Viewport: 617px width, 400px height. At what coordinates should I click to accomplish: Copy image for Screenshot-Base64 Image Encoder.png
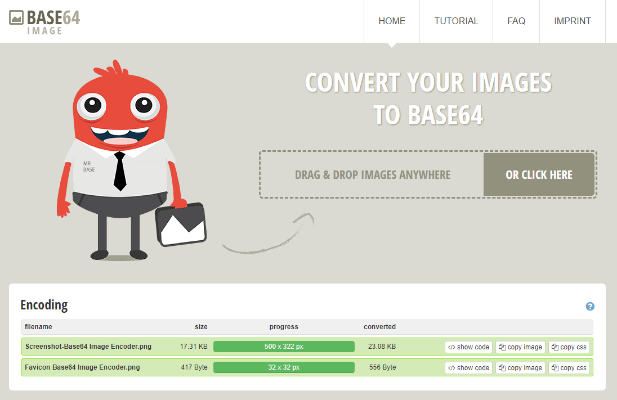520,347
